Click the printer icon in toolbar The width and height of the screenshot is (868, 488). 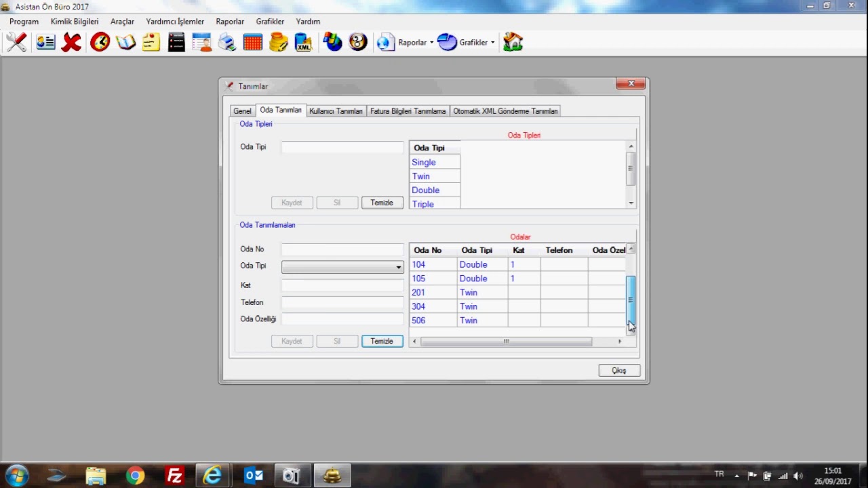point(227,42)
